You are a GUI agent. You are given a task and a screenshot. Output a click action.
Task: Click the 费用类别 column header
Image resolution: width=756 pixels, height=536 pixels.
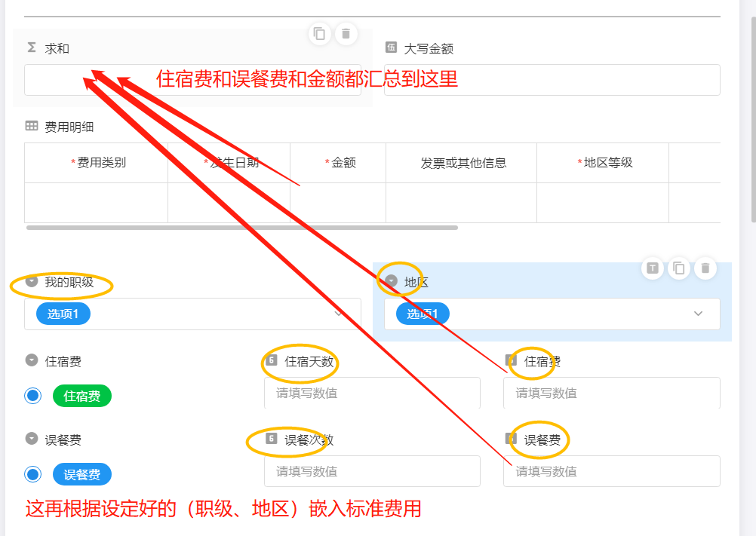click(97, 163)
